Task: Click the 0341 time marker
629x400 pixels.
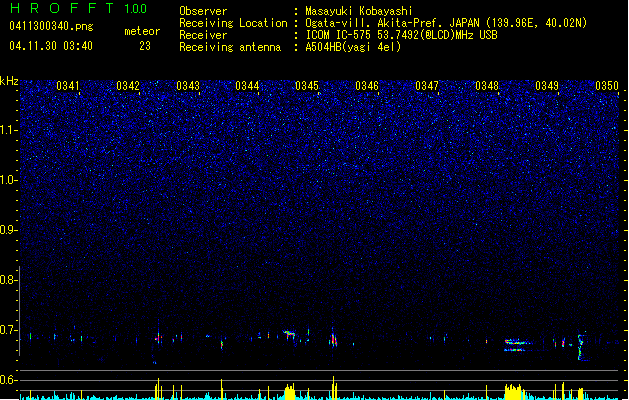Action: click(x=68, y=86)
